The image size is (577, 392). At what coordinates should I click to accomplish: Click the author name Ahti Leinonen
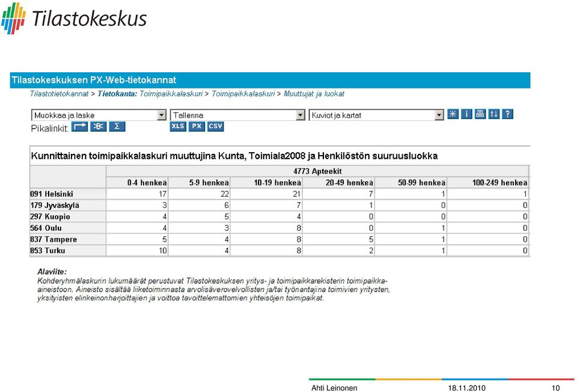(334, 388)
